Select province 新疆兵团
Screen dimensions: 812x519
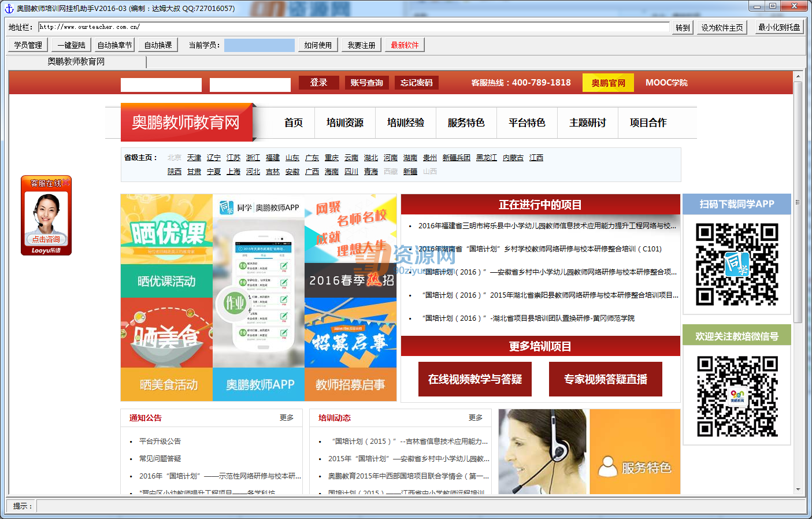(457, 158)
